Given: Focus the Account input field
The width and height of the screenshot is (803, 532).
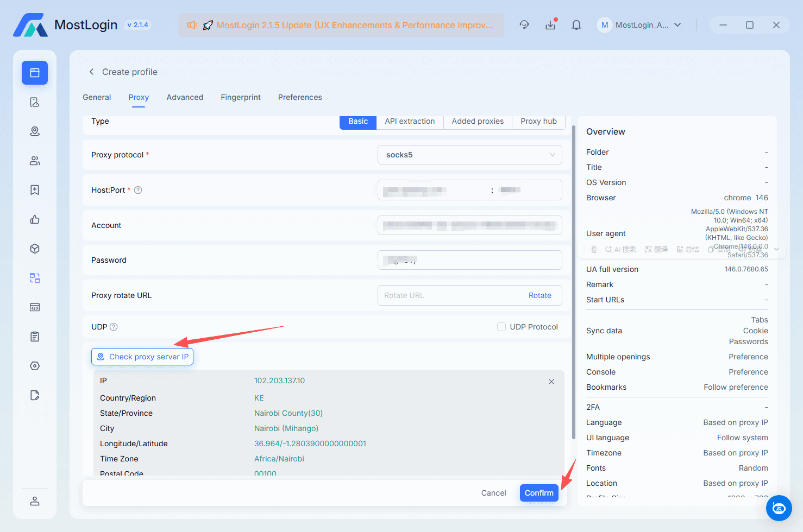Looking at the screenshot, I should click(x=470, y=225).
